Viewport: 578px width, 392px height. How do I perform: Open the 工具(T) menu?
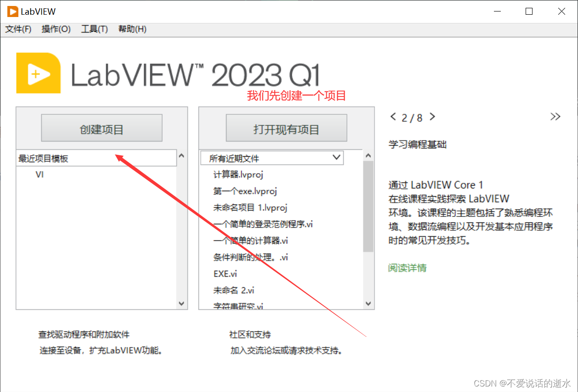tap(94, 29)
